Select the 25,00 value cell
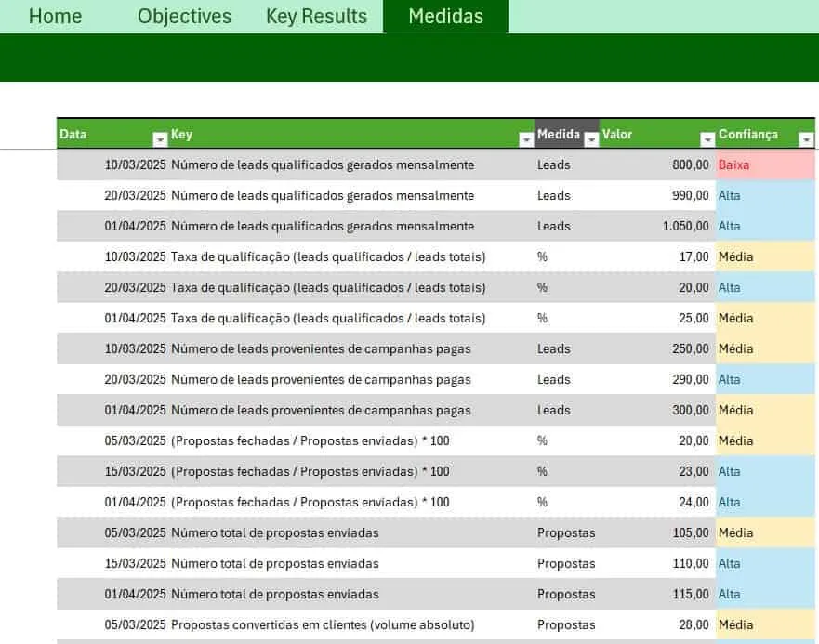The image size is (819, 644). coord(657,318)
